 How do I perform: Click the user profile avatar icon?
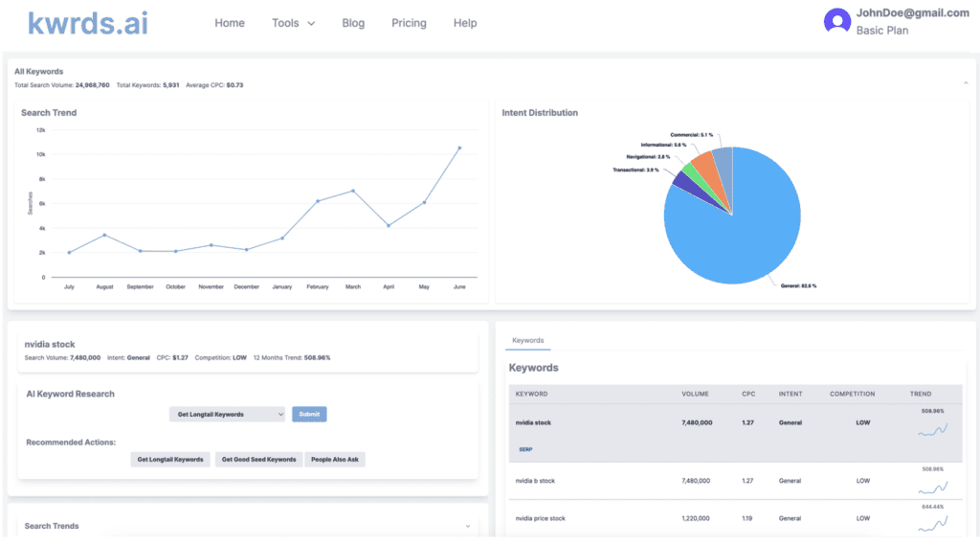coord(837,21)
